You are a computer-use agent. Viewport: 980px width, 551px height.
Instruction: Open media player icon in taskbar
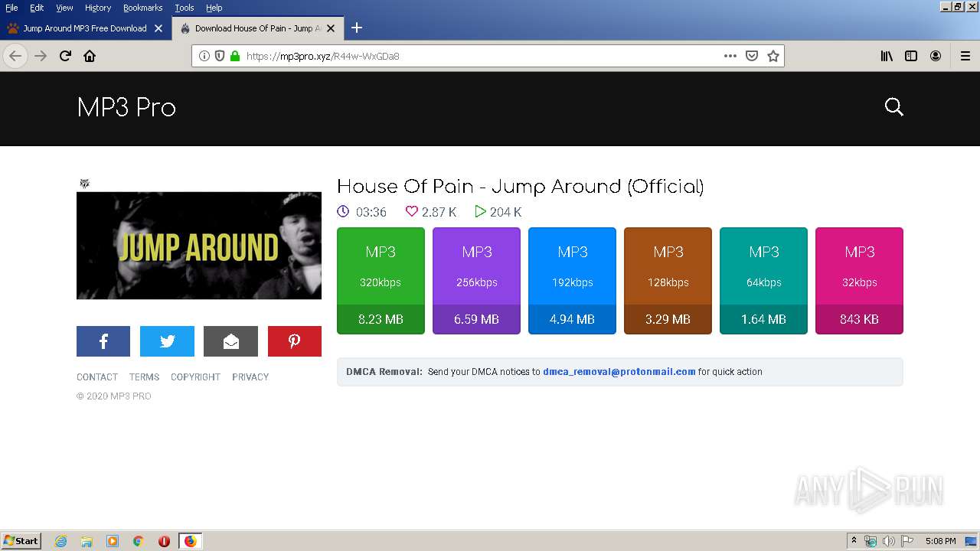click(x=113, y=541)
